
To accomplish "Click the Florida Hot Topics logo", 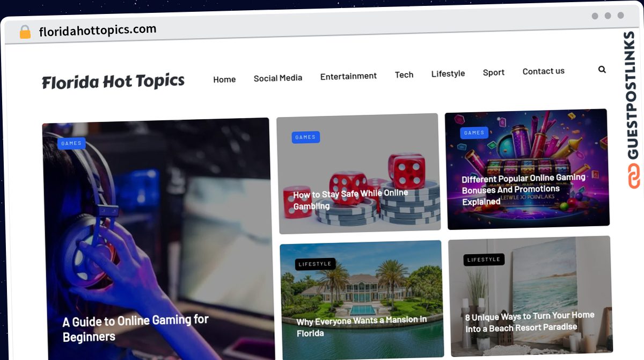I will 113,82.
